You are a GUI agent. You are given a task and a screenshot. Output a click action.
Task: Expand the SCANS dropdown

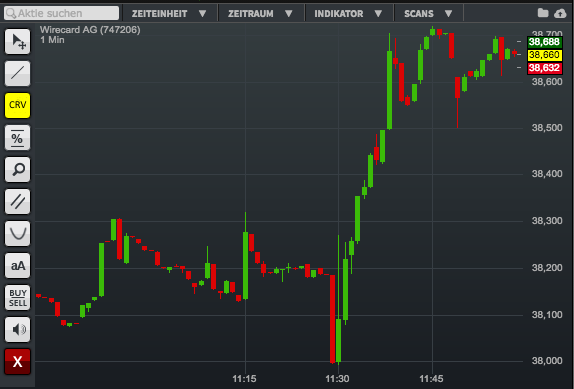428,14
